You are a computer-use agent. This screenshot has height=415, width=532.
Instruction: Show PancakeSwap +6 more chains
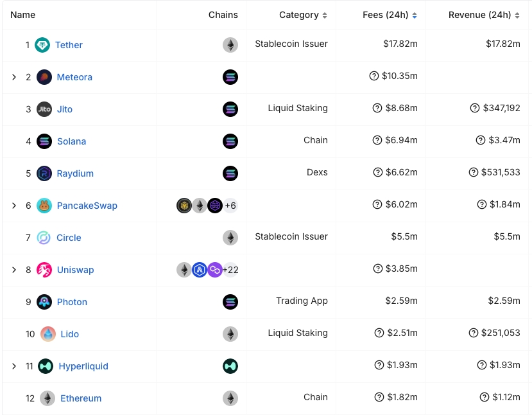(x=230, y=206)
